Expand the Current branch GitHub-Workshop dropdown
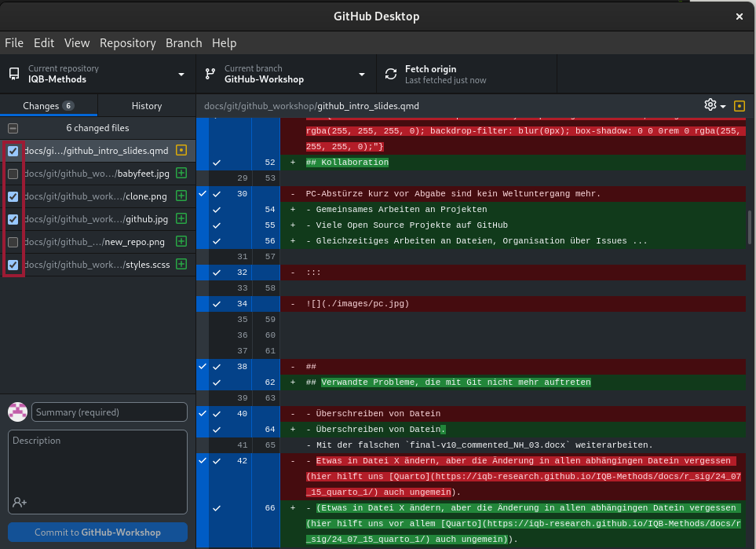This screenshot has height=549, width=756. (286, 75)
